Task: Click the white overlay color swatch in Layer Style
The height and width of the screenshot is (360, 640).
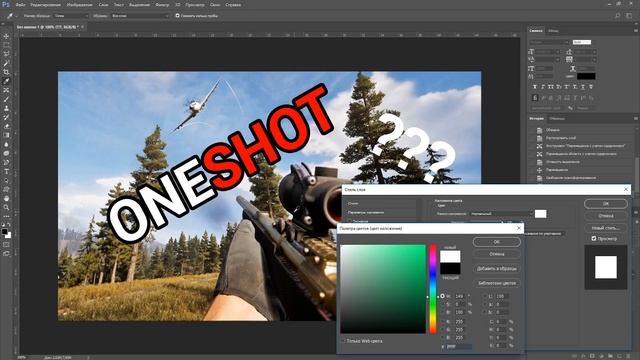Action: [540, 213]
